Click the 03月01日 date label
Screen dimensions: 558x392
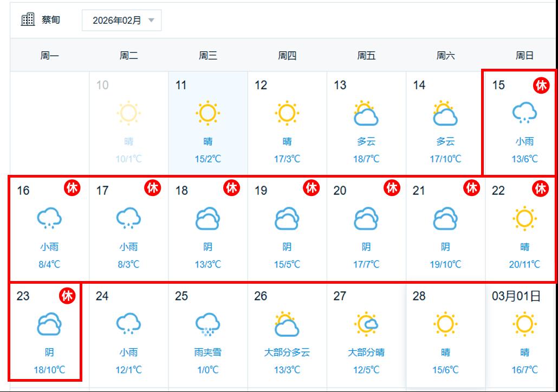pos(516,296)
